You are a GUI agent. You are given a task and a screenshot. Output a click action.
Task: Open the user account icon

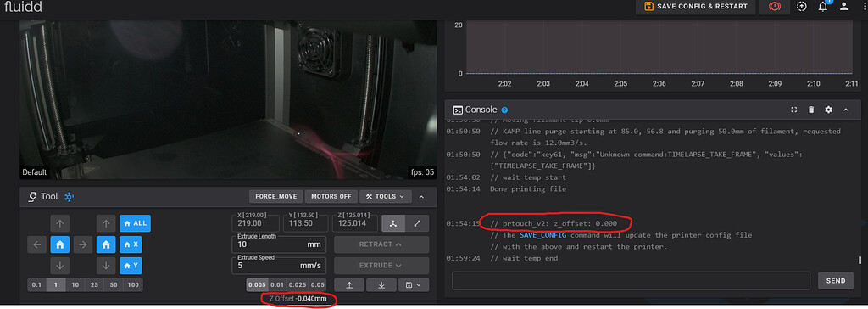(843, 7)
